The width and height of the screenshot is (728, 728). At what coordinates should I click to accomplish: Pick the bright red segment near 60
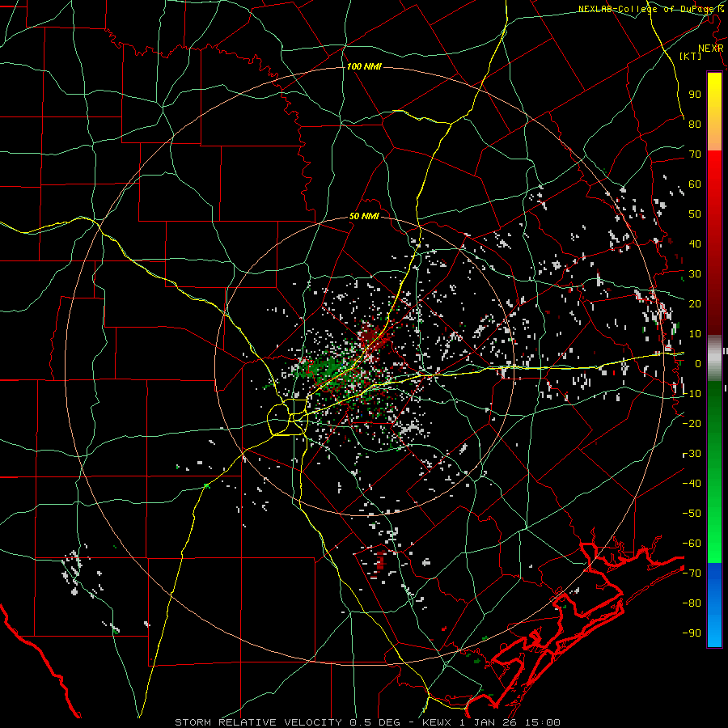pos(714,181)
